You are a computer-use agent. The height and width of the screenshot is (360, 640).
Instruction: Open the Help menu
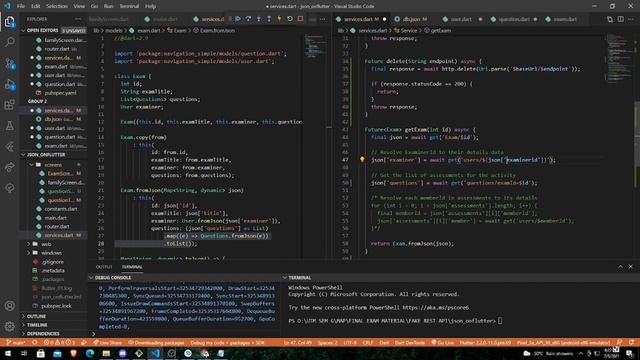click(x=150, y=6)
